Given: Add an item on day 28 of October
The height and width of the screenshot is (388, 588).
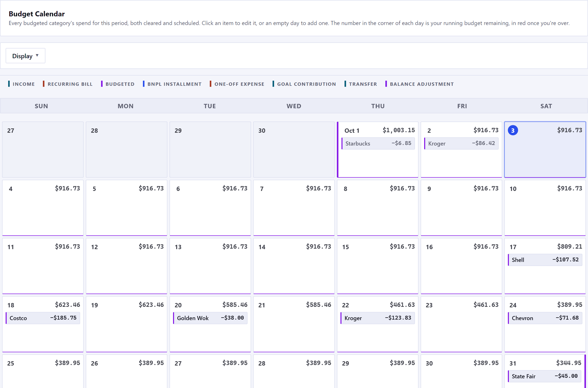Looking at the screenshot, I should (x=294, y=371).
